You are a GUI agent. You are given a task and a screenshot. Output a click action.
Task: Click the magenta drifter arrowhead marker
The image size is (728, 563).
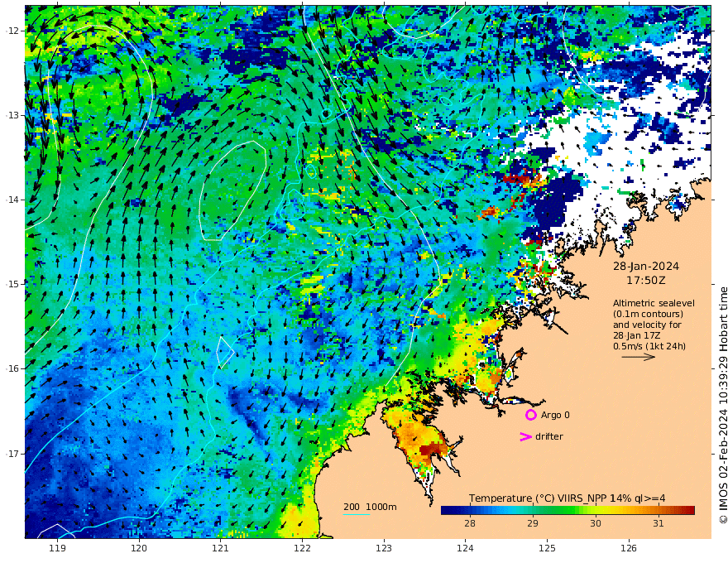click(x=525, y=436)
